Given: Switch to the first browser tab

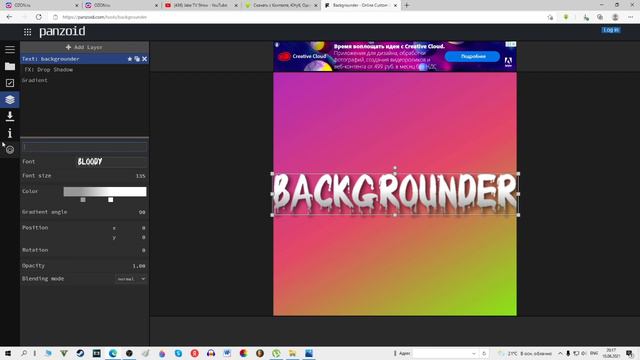Looking at the screenshot, I should [41, 5].
